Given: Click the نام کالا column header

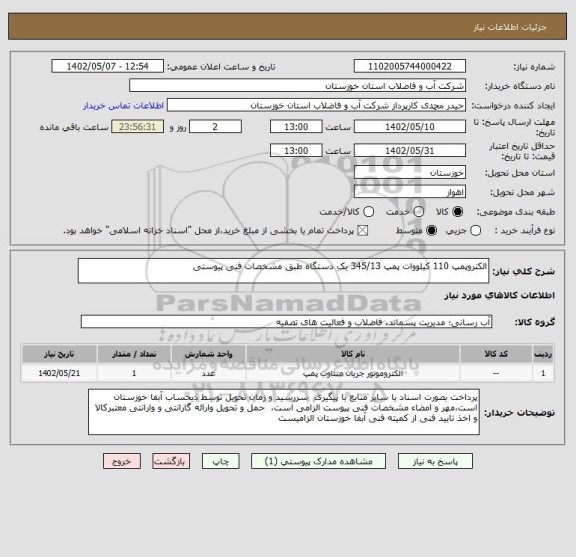Looking at the screenshot, I should (353, 354).
